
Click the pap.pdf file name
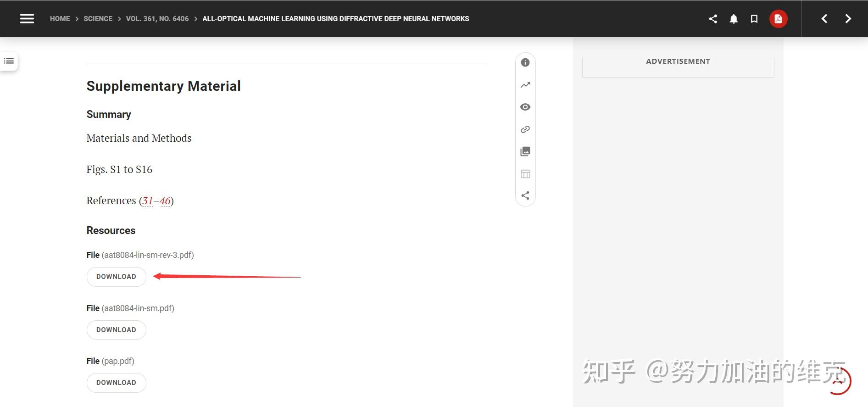pos(118,361)
